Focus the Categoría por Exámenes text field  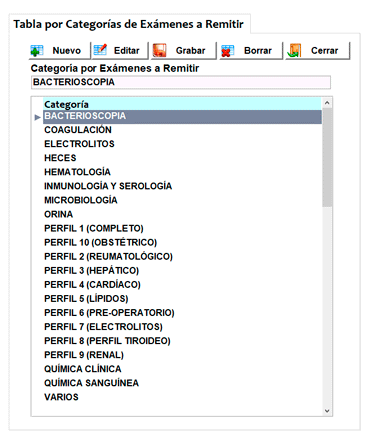pyautogui.click(x=181, y=82)
